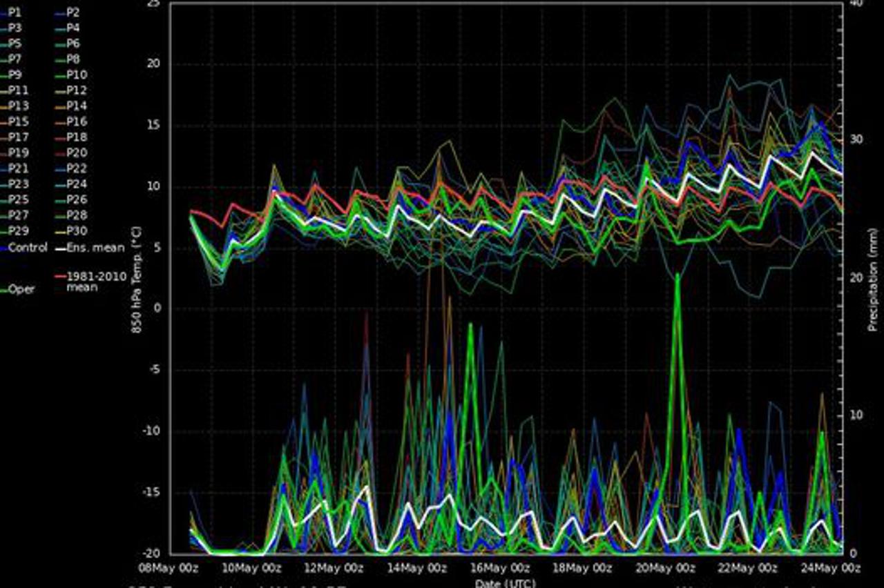Click the P18 legend label
This screenshot has width=884, height=588.
point(77,137)
